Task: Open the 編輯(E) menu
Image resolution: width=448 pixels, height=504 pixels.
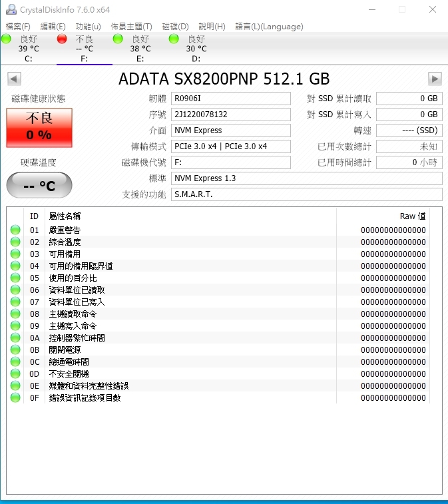Action: point(53,27)
